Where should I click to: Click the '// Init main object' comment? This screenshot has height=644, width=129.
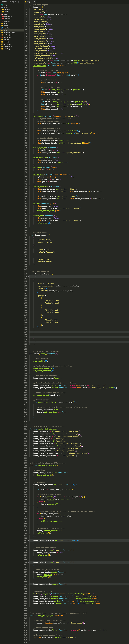39,5
